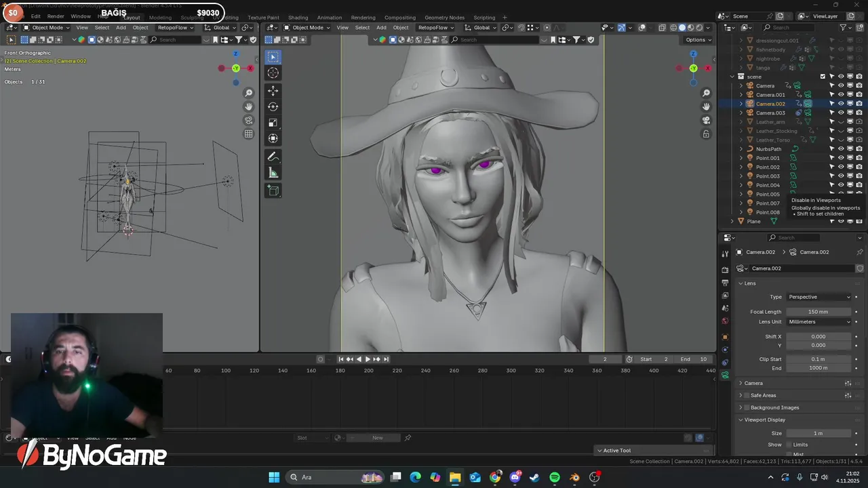Open File Explorer from the taskbar
The height and width of the screenshot is (488, 868).
pyautogui.click(x=455, y=477)
